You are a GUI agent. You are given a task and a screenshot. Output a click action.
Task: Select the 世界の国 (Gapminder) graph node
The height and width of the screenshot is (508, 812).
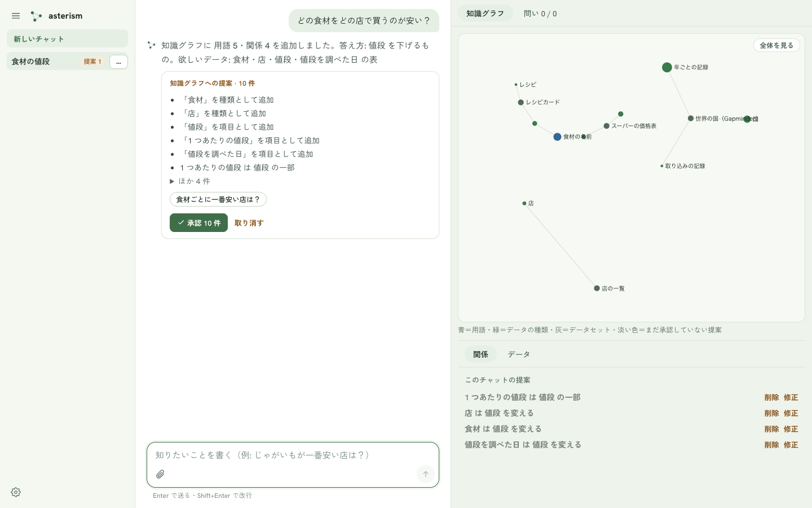(x=691, y=119)
